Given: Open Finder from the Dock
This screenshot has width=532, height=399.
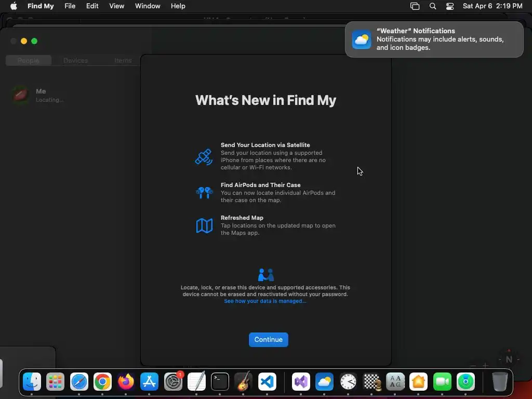Looking at the screenshot, I should [32, 382].
